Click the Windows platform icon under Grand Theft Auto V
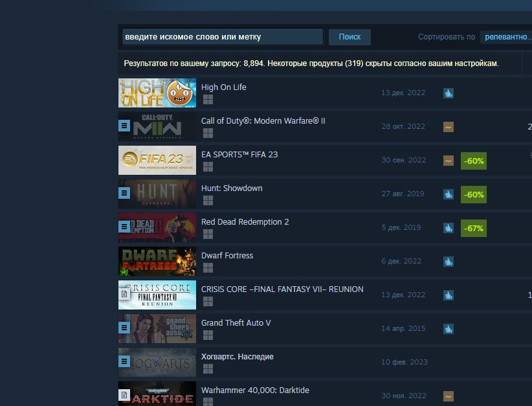The image size is (532, 406). (208, 335)
